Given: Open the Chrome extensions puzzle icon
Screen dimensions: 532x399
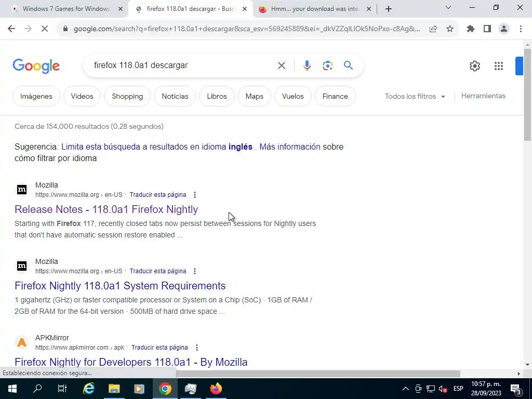Looking at the screenshot, I should pos(471,29).
